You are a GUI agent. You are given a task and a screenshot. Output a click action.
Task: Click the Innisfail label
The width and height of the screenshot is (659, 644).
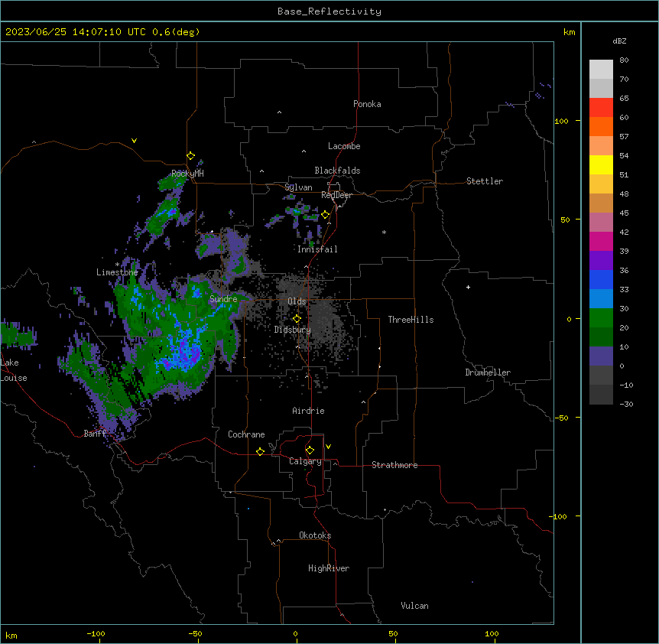[x=317, y=249]
